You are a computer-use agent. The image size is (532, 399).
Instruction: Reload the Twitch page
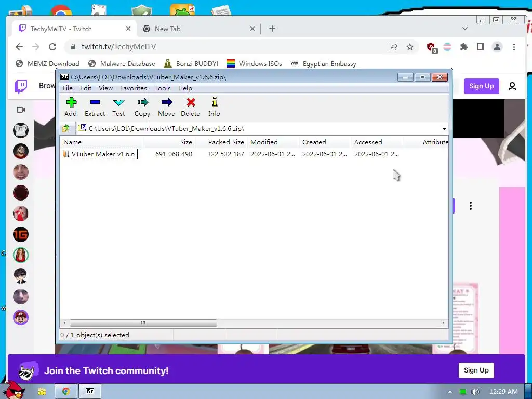coord(52,47)
